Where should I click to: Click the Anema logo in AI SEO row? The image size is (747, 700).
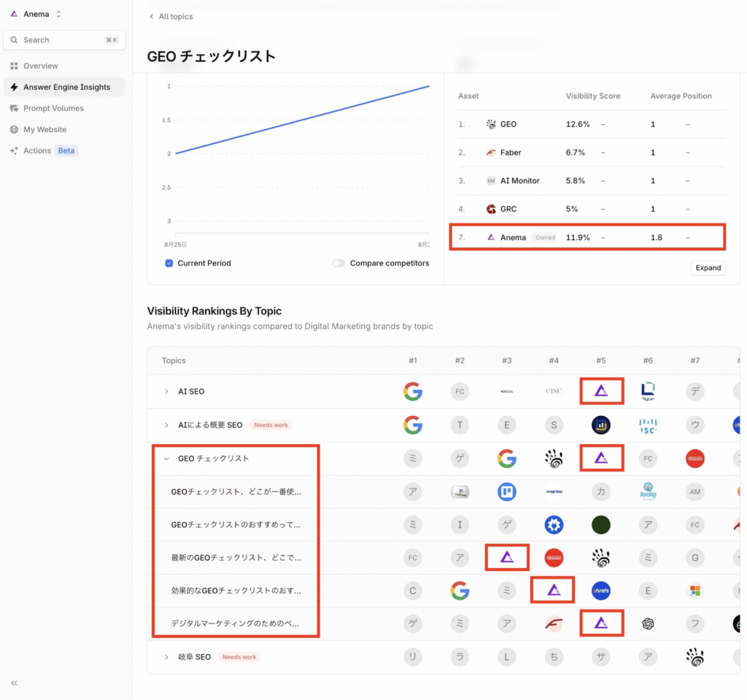coord(600,391)
